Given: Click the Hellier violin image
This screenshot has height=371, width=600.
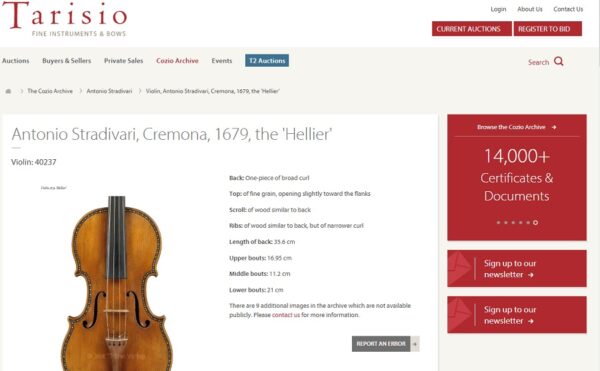Looking at the screenshot, I should [x=117, y=283].
